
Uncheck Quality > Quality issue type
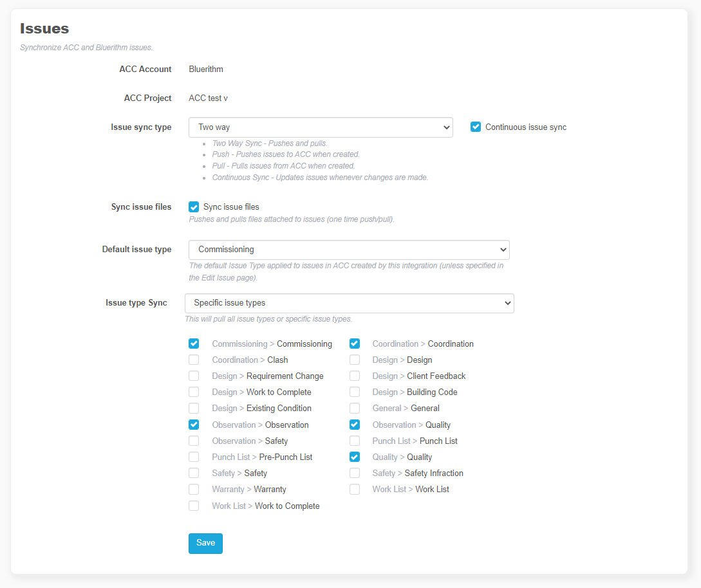(x=355, y=457)
